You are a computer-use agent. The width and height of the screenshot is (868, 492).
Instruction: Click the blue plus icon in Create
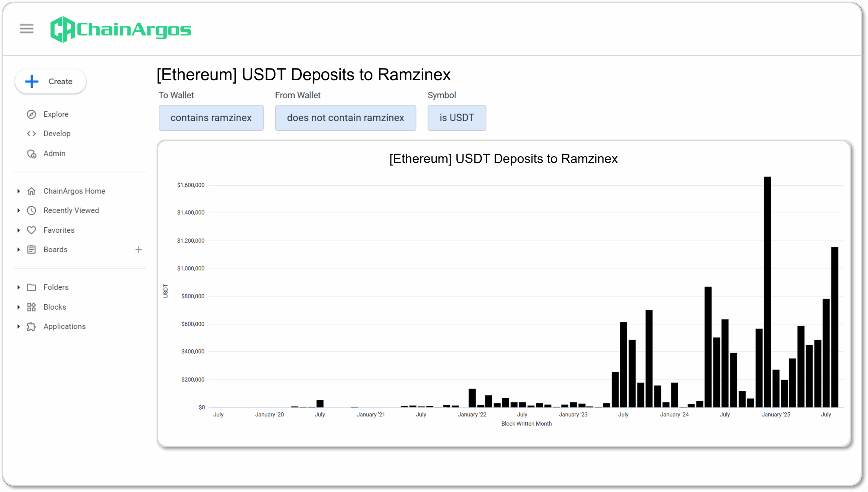pos(32,82)
